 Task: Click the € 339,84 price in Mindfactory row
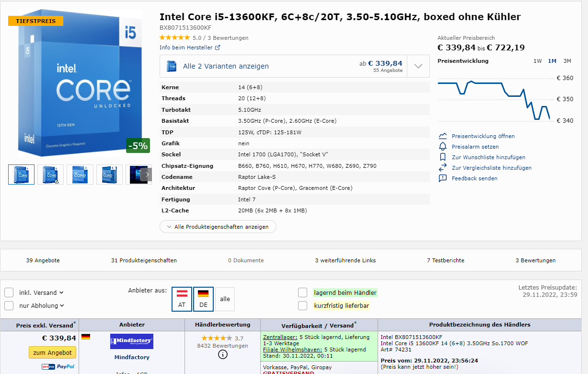click(x=59, y=338)
